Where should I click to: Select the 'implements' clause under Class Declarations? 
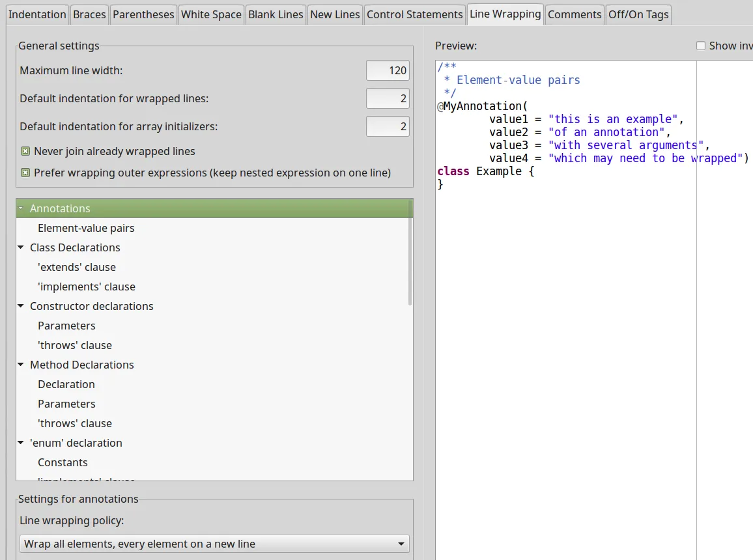[x=87, y=287]
